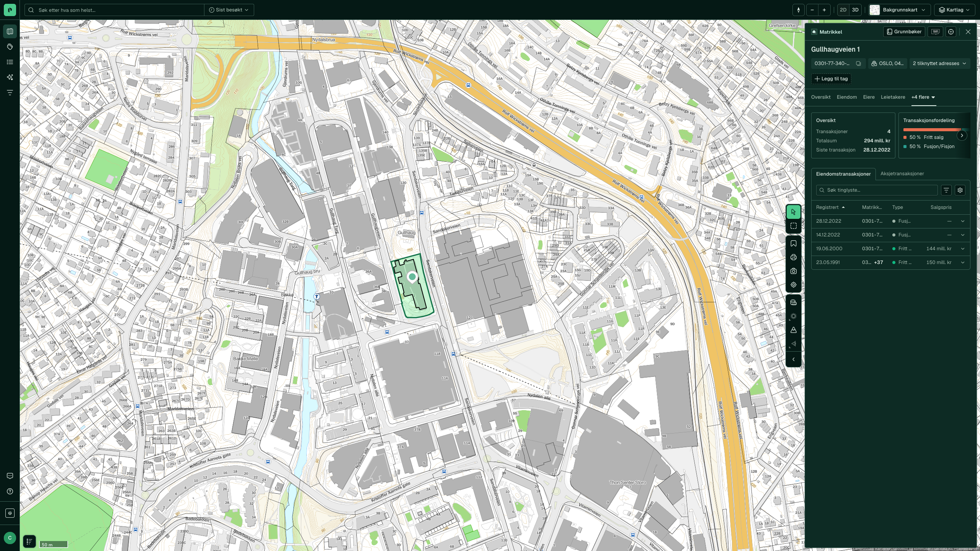The image size is (980, 551).
Task: Open the help question mark icon
Action: 10,491
